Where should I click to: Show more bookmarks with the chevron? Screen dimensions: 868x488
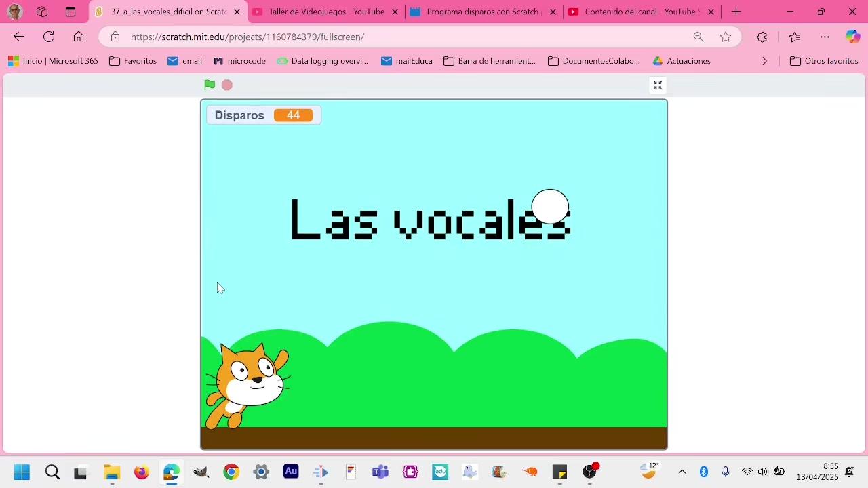(x=764, y=61)
